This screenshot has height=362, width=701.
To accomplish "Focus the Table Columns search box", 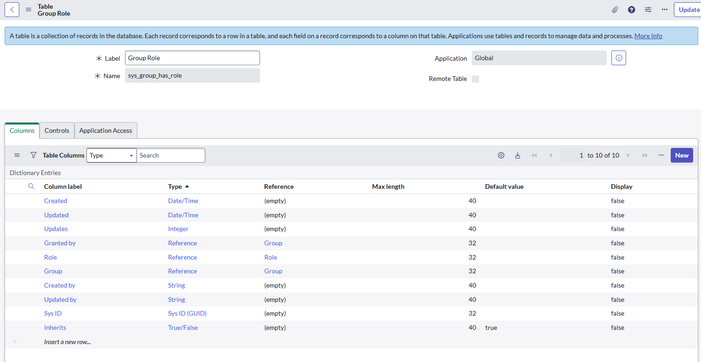I will click(x=171, y=155).
